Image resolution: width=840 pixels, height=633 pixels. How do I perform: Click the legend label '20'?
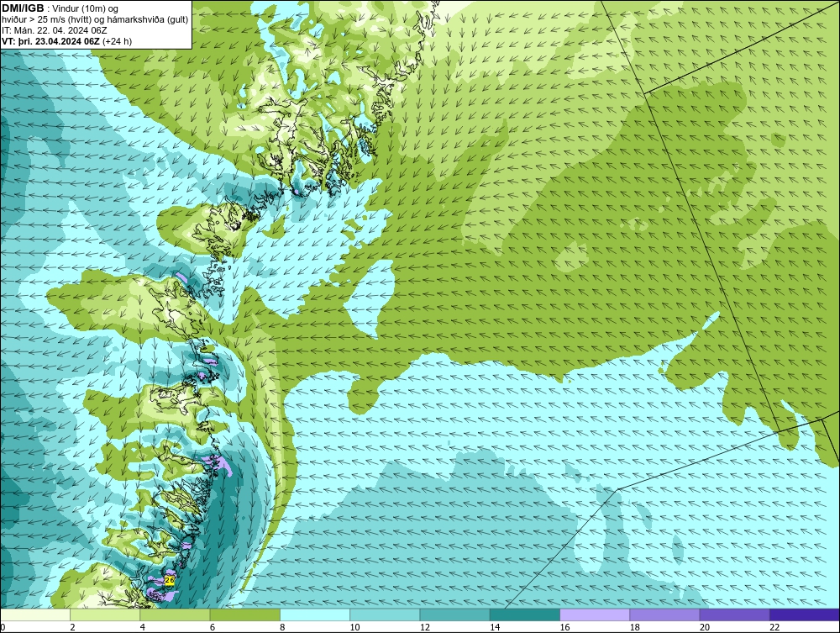tap(705, 627)
